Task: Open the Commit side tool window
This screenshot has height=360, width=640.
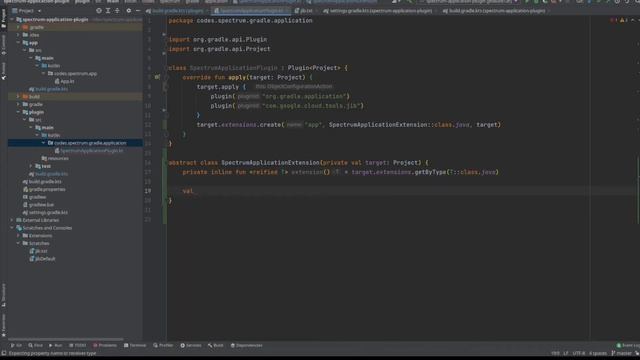Action: point(4,45)
